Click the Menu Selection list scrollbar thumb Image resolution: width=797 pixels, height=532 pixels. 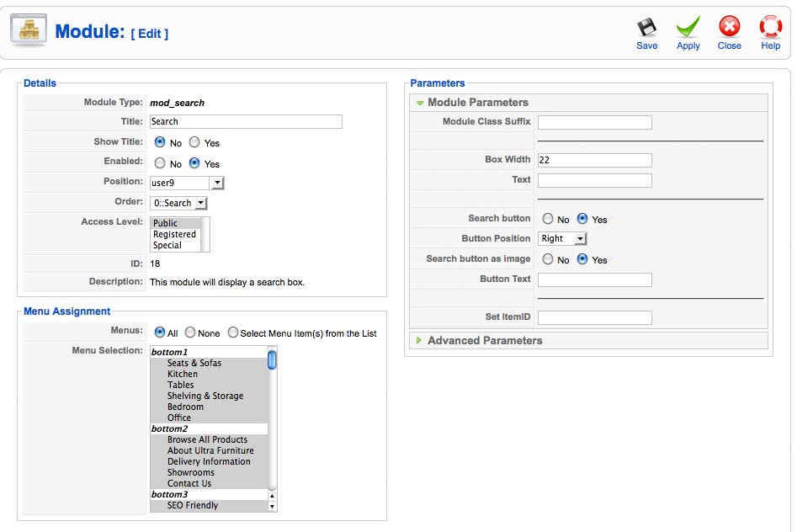272,359
